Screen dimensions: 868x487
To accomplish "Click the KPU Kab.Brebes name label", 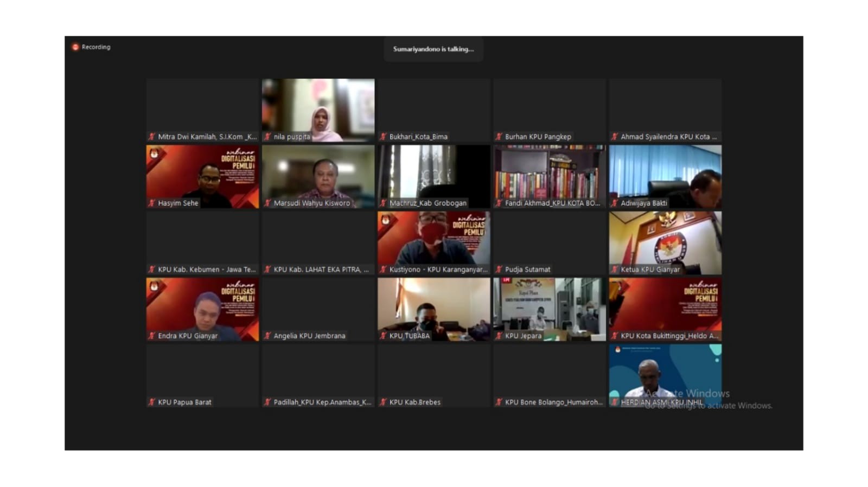I will [x=414, y=402].
